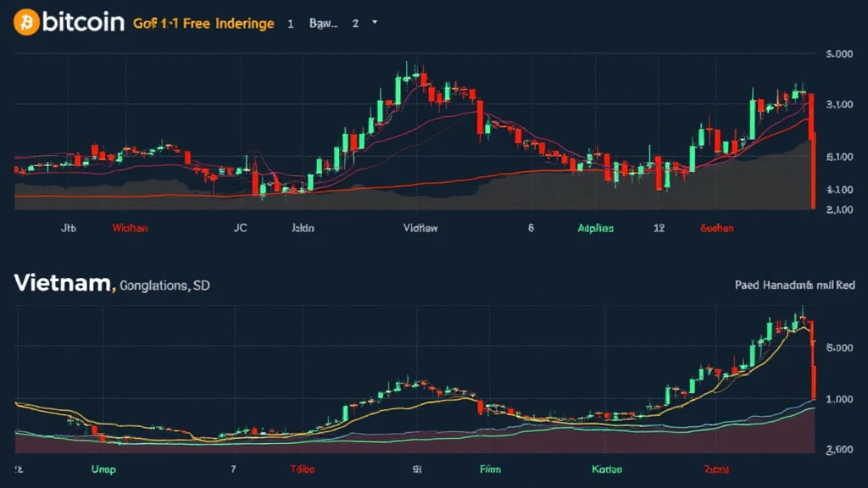Viewport: 868px width, 488px height.
Task: Click the '1.000' price label on Vietnam chart
Action: point(839,399)
